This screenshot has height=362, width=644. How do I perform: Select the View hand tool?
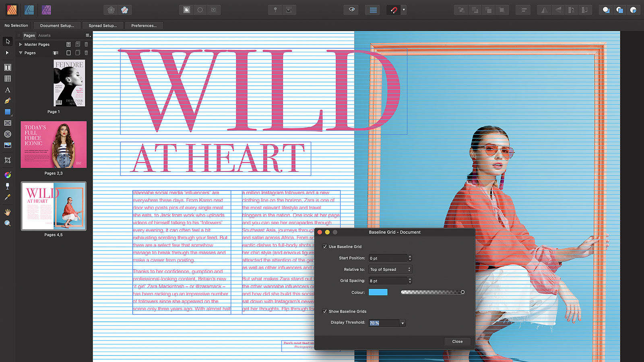8,212
